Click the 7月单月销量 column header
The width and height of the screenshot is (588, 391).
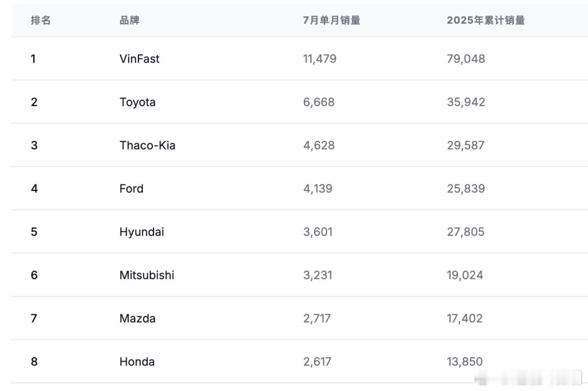[332, 20]
